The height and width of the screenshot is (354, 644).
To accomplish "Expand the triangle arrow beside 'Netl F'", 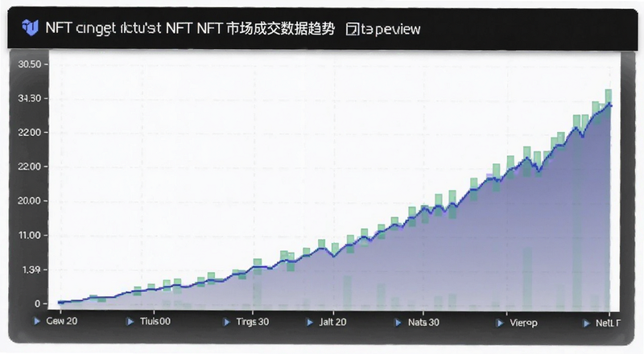I will pos(587,323).
